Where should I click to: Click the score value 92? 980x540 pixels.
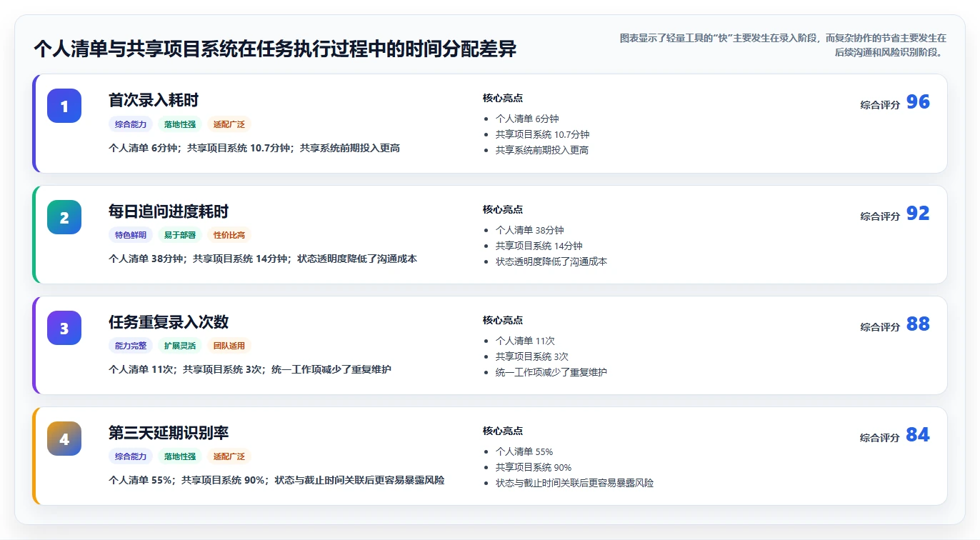click(x=918, y=214)
